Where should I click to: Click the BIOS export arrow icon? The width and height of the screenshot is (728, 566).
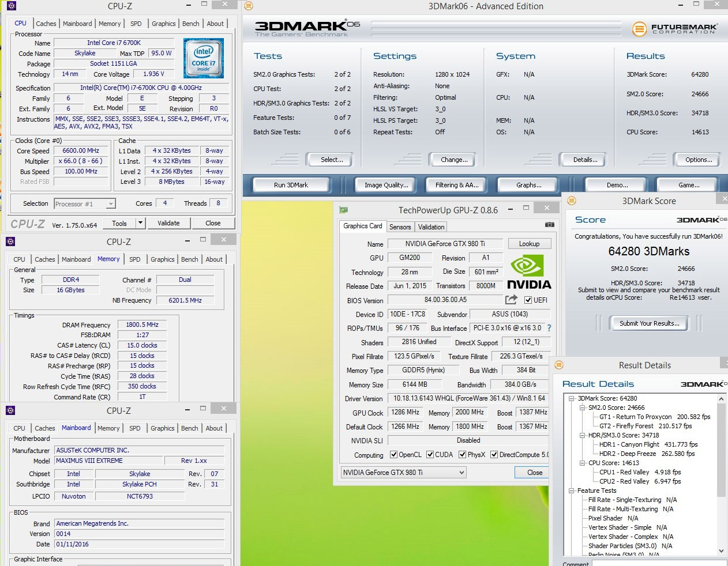click(511, 300)
